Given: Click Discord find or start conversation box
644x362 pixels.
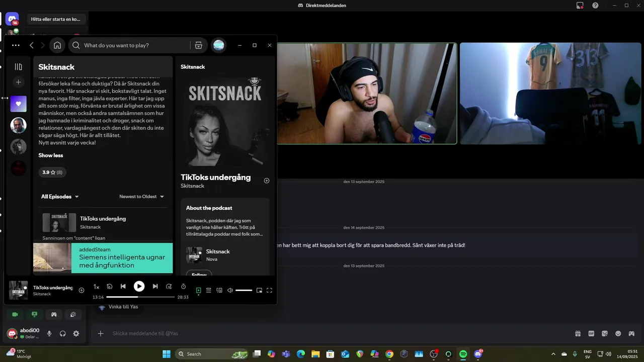Looking at the screenshot, I should coord(57,19).
